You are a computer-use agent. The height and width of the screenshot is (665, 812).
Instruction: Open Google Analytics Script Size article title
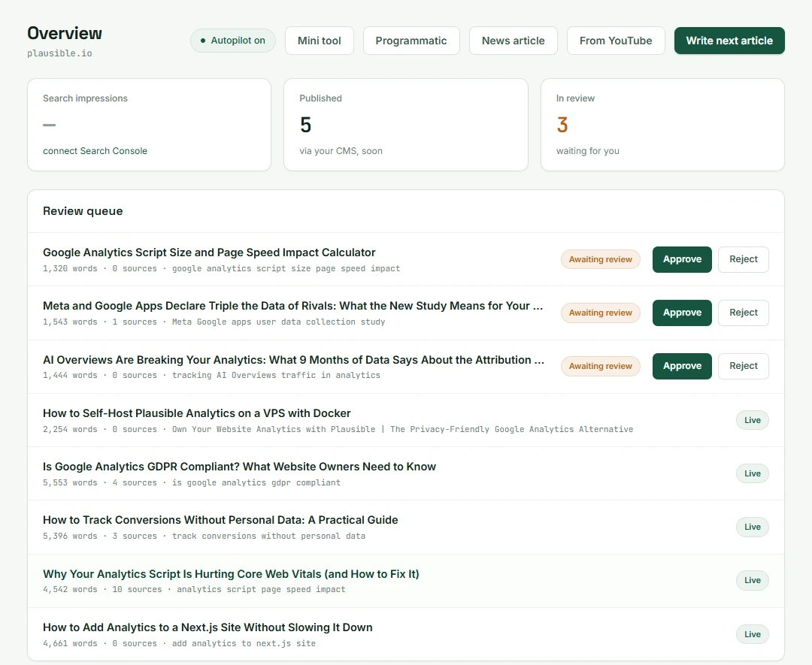click(x=209, y=252)
